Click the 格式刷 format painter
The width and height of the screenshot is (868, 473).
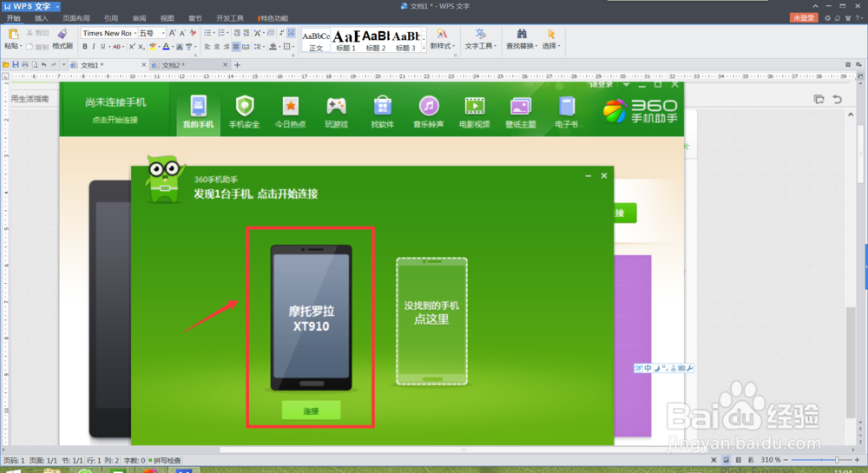[62, 39]
